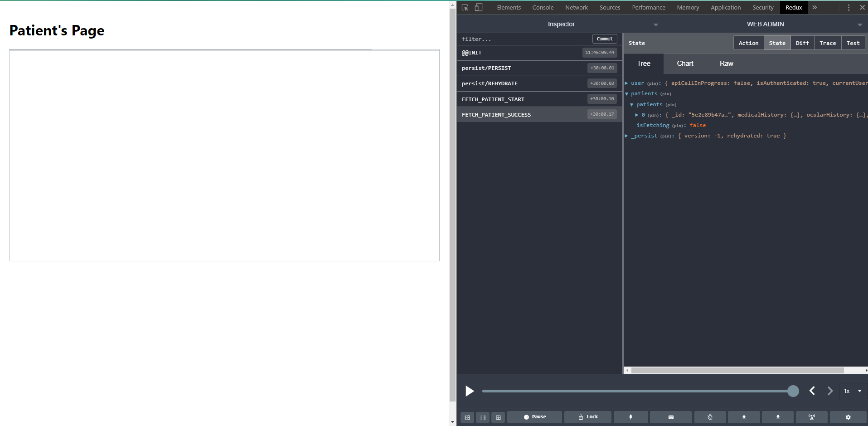Switch to the Elements tab
This screenshot has width=868, height=426.
click(509, 8)
